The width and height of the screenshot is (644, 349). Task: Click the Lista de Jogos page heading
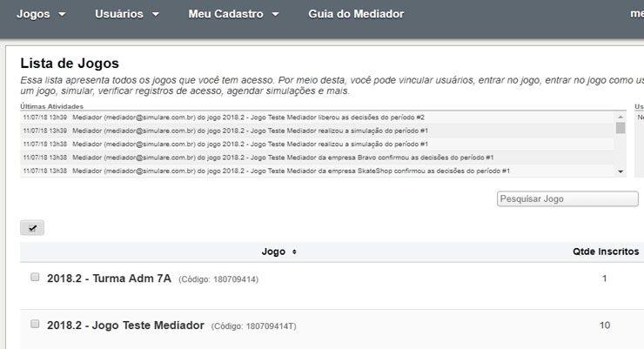[69, 64]
